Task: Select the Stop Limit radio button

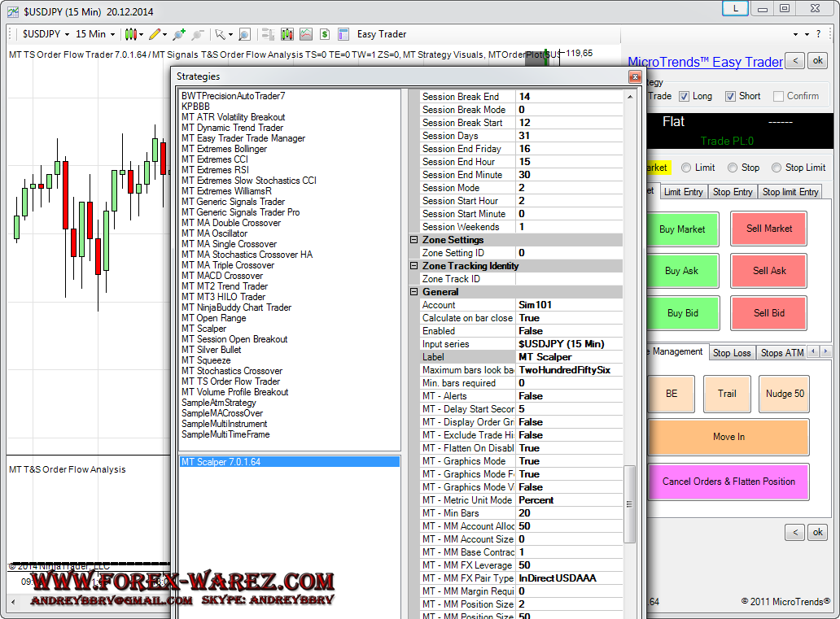Action: tap(777, 168)
